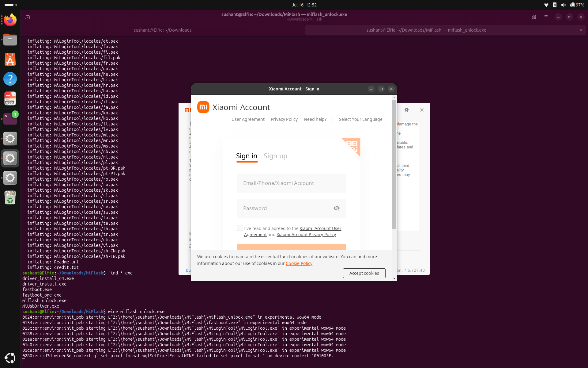Open volume indicator in top bar
The height and width of the screenshot is (368, 588).
[563, 5]
